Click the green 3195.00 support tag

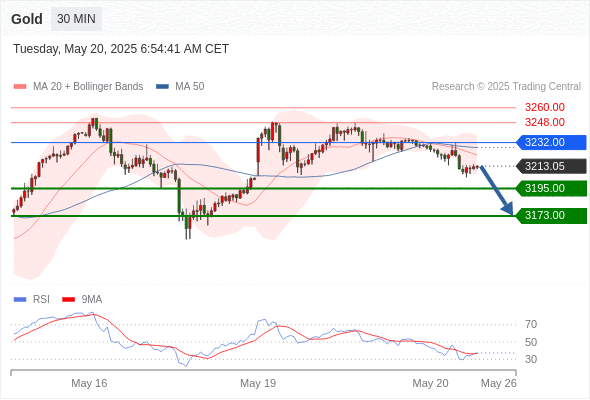tap(551, 188)
